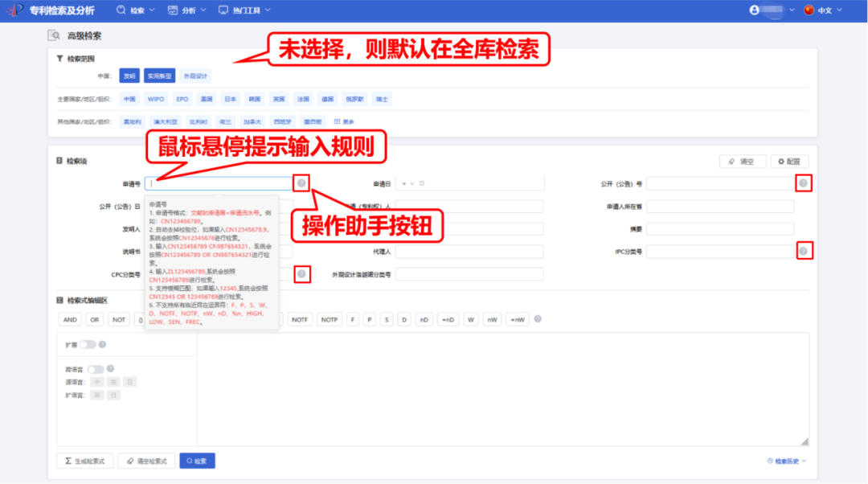Click the assistant icon next to 公开（公告）号 field
Viewport: 868px width, 484px height.
point(802,183)
